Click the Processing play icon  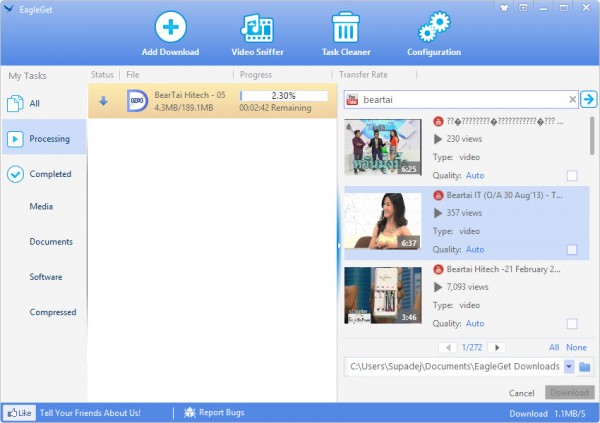click(x=15, y=139)
